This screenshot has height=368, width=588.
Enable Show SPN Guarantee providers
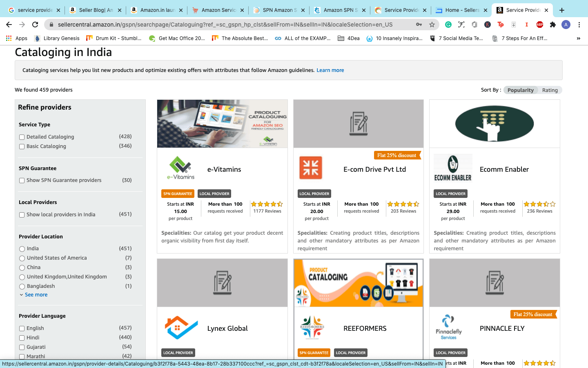click(22, 180)
